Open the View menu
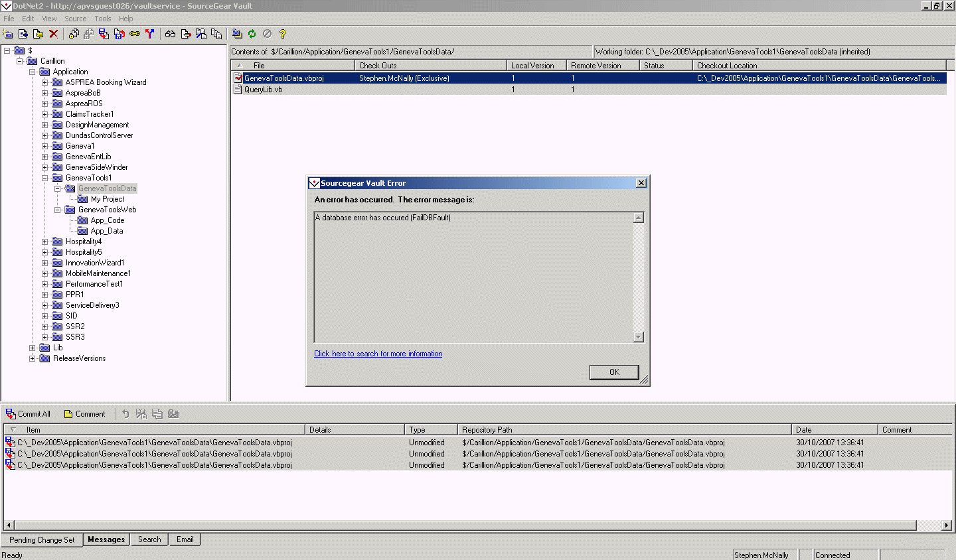The height and width of the screenshot is (560, 956). 49,19
